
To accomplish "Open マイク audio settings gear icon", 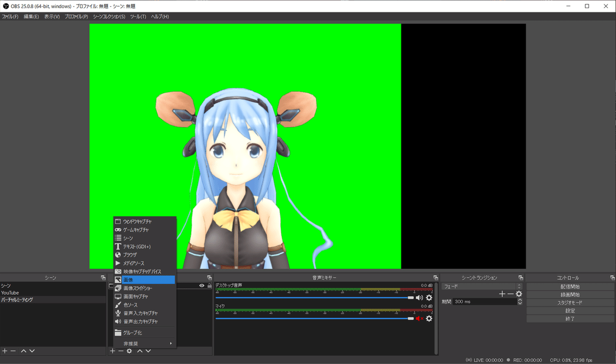I will (x=429, y=318).
